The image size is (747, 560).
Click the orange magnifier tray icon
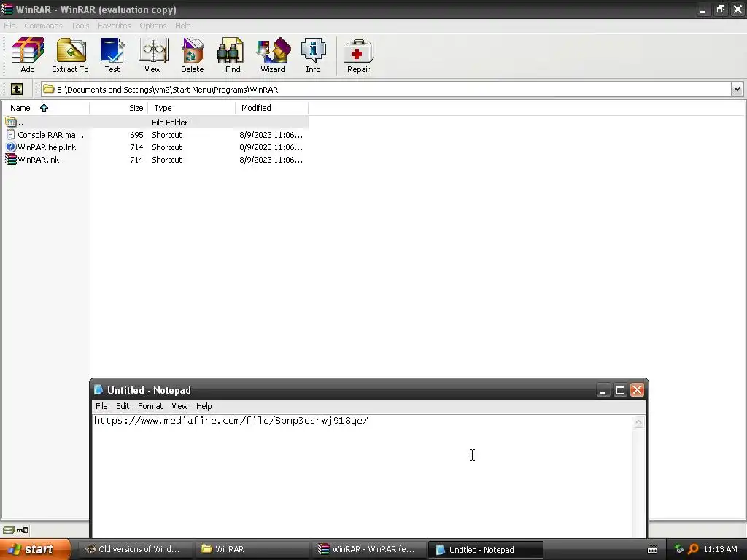693,549
